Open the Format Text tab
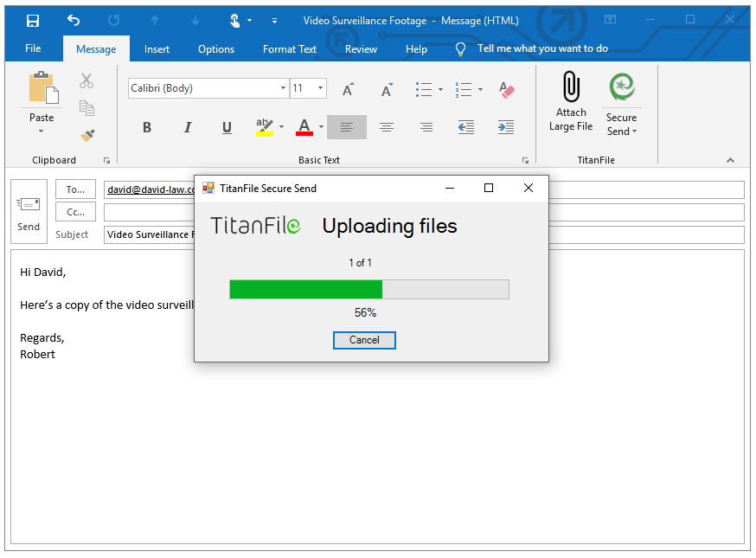The width and height of the screenshot is (756, 558). click(289, 48)
